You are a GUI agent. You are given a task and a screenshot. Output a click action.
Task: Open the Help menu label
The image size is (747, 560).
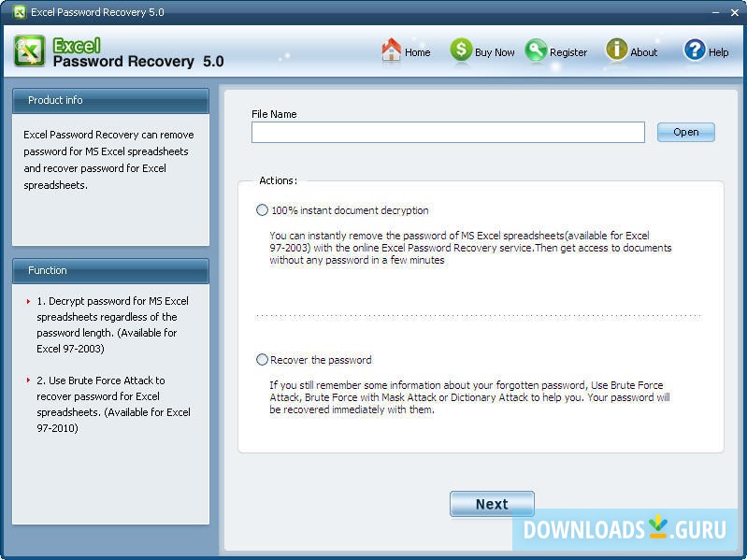click(x=718, y=52)
